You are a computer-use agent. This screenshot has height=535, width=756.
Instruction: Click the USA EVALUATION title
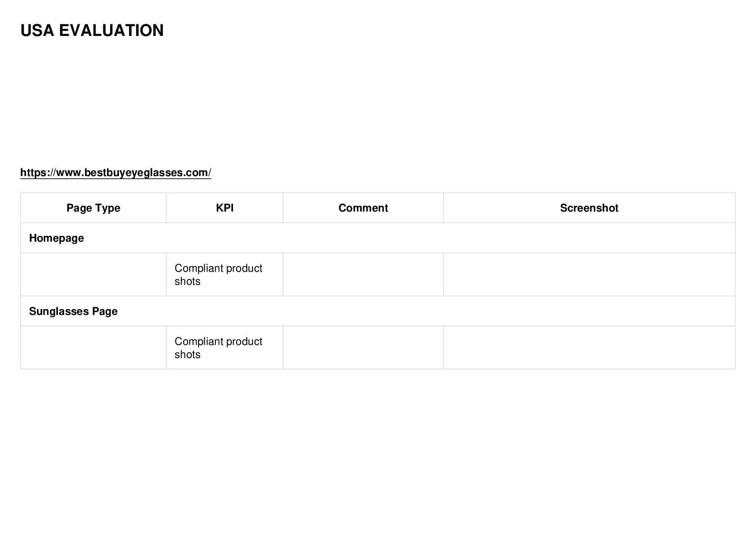tap(92, 31)
